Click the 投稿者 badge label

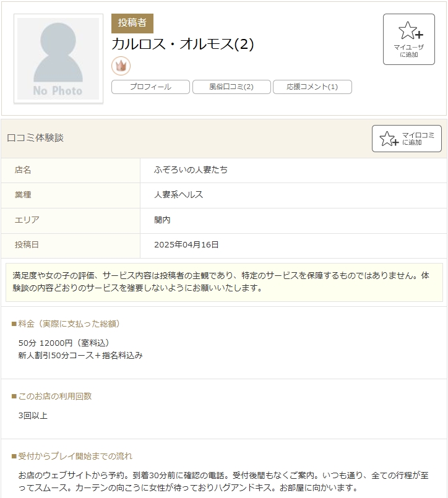132,24
